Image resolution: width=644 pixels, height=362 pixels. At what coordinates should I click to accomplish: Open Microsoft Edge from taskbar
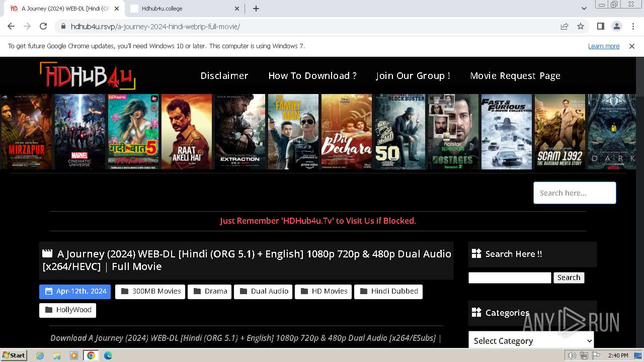pyautogui.click(x=108, y=355)
